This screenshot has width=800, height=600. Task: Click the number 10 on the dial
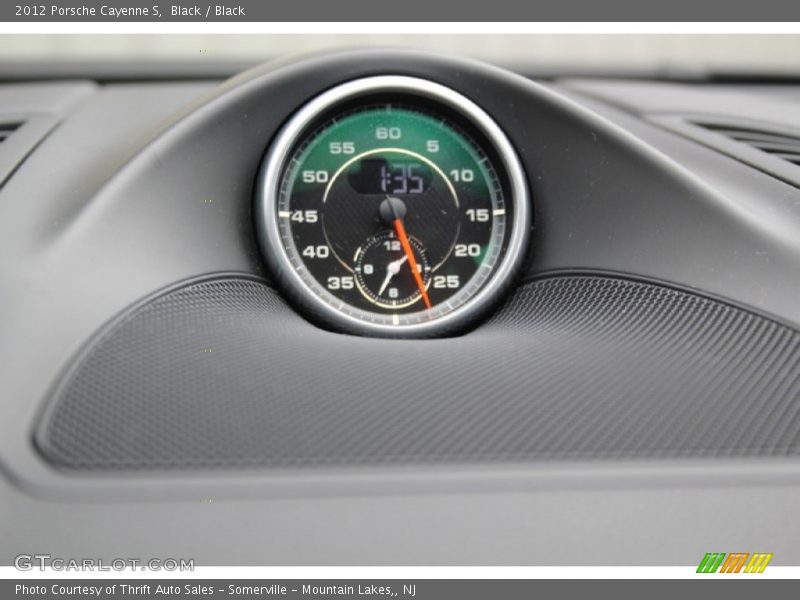(x=461, y=176)
